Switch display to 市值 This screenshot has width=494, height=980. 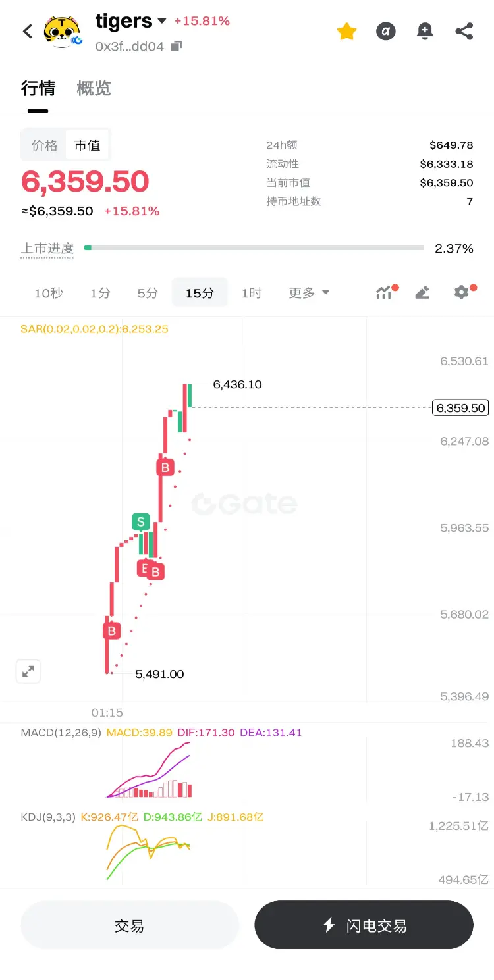tap(87, 145)
